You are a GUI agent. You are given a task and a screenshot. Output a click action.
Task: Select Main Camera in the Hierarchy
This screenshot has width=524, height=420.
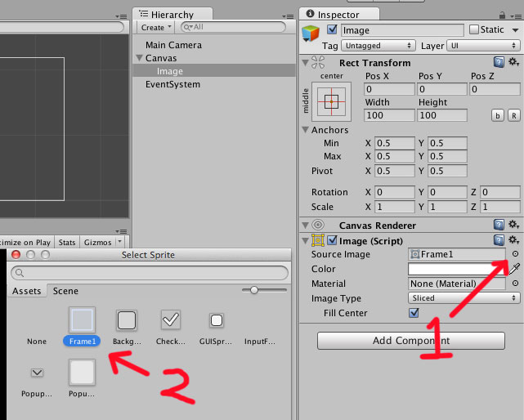click(x=173, y=45)
